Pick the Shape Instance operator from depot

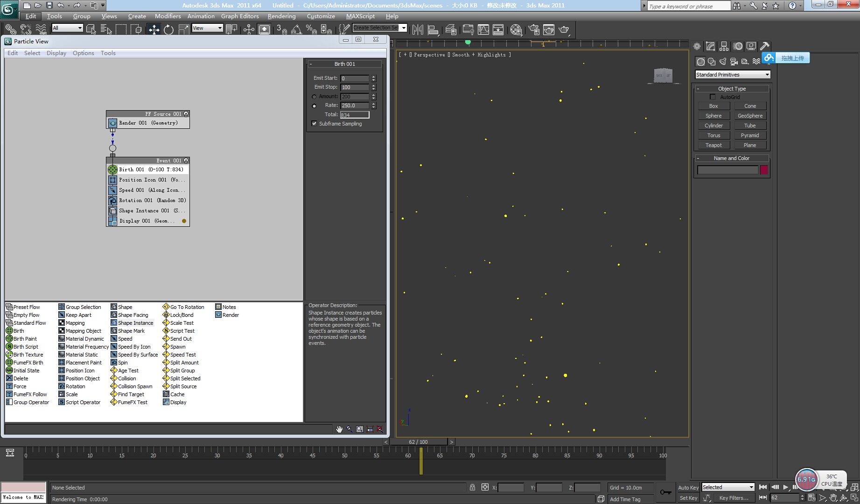[135, 323]
